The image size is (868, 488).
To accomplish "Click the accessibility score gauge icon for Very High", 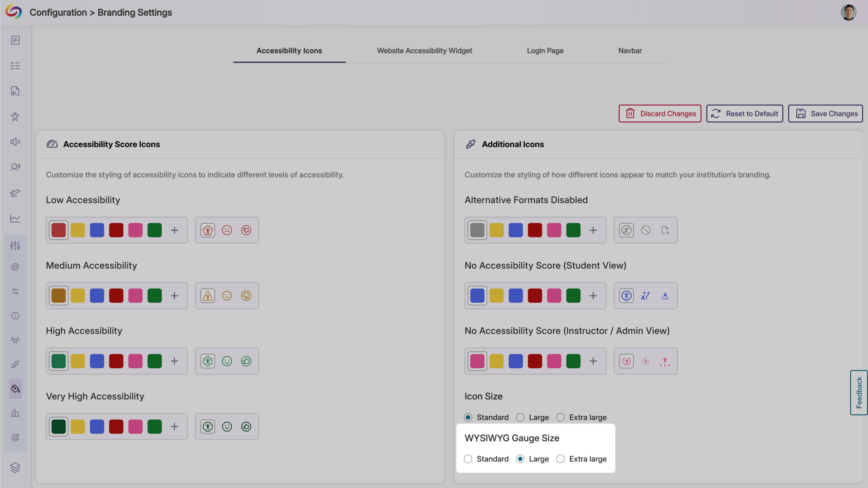I will tap(207, 427).
